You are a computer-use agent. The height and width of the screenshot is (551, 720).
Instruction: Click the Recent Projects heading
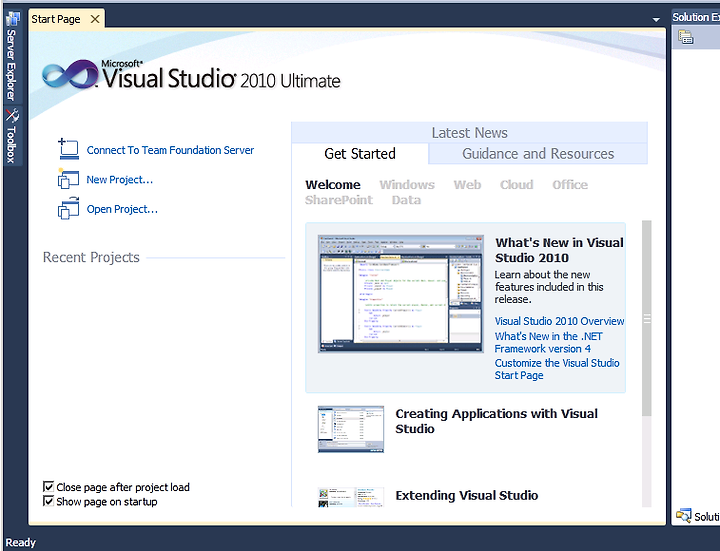click(91, 257)
